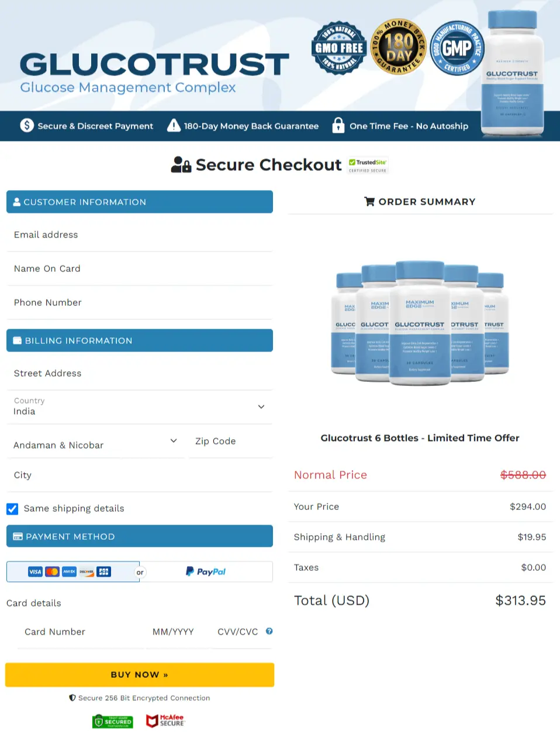The width and height of the screenshot is (560, 748).
Task: Uncheck Same shipping details
Action: point(12,509)
